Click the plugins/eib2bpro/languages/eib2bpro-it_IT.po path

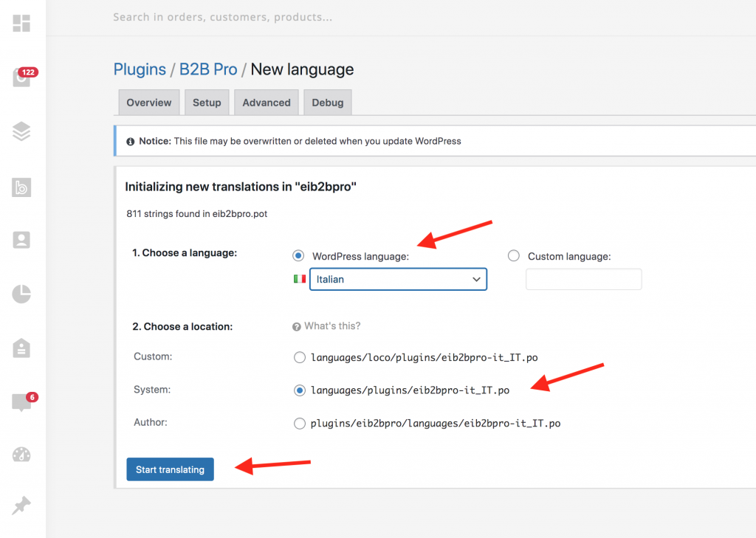tap(436, 424)
